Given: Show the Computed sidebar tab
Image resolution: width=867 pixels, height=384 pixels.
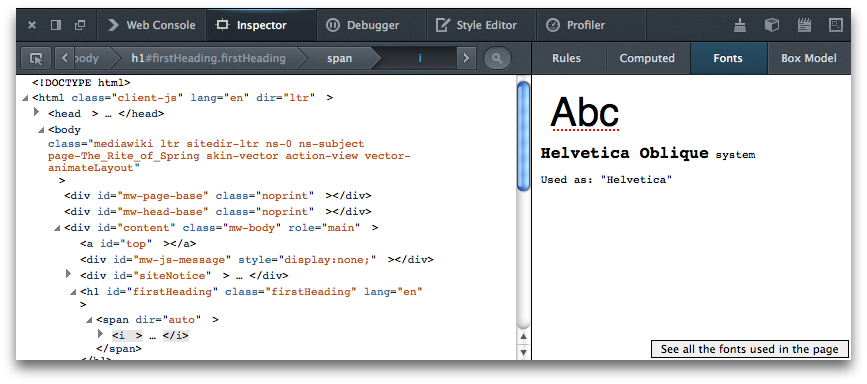Looking at the screenshot, I should [x=647, y=58].
